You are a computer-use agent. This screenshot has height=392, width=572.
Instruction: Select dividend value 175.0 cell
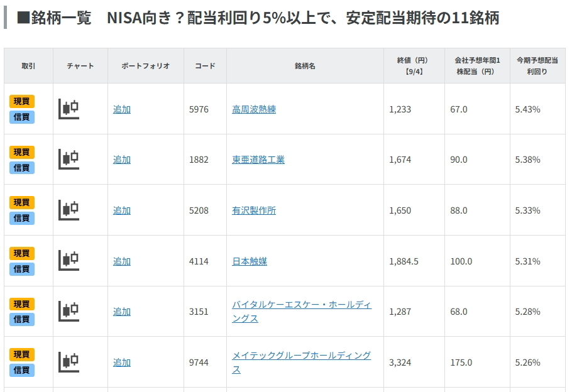pyautogui.click(x=477, y=362)
